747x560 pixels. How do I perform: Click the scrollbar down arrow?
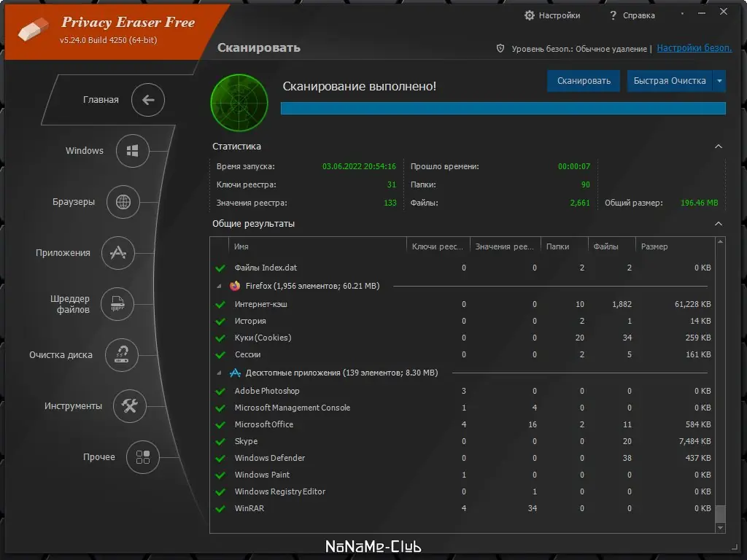pyautogui.click(x=720, y=528)
